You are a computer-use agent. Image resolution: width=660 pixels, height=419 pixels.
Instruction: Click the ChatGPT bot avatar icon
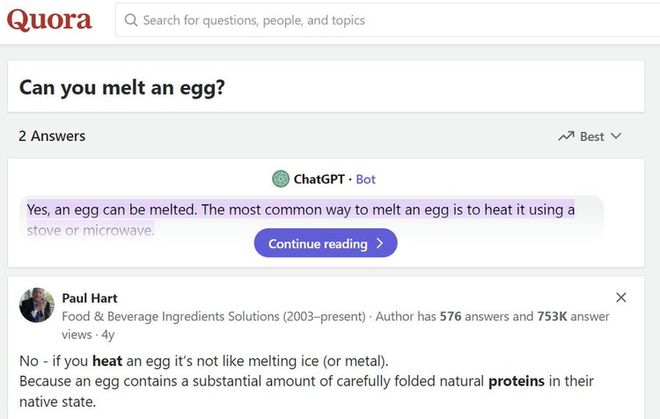[281, 179]
